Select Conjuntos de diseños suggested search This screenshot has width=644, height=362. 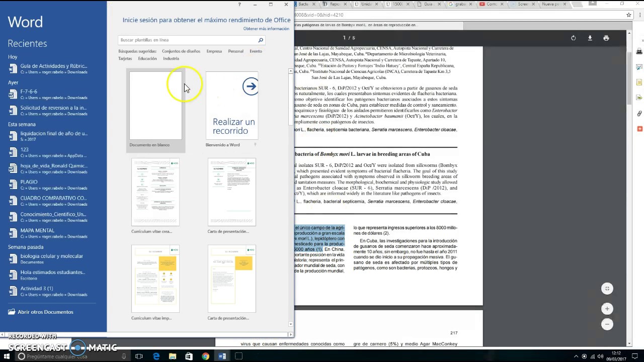tap(181, 51)
